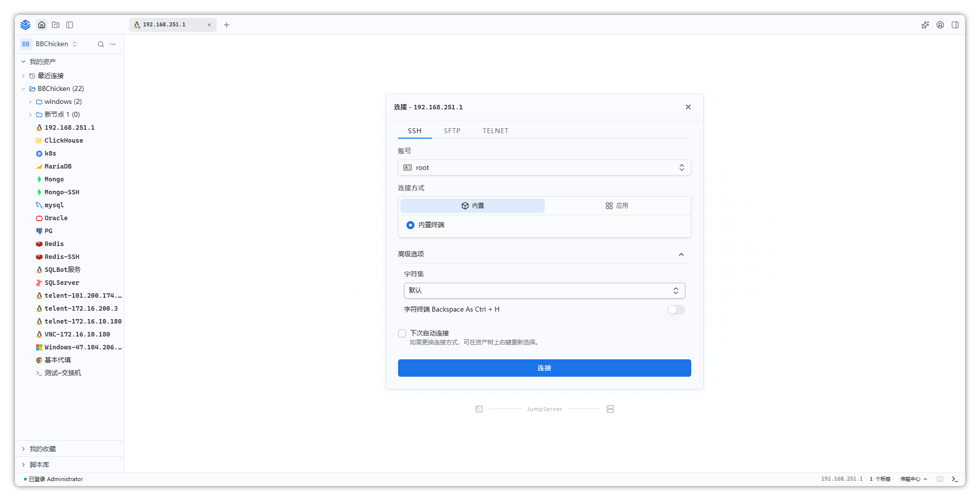This screenshot has width=980, height=496.
Task: Click the keyboard icon in status bar
Action: (940, 479)
